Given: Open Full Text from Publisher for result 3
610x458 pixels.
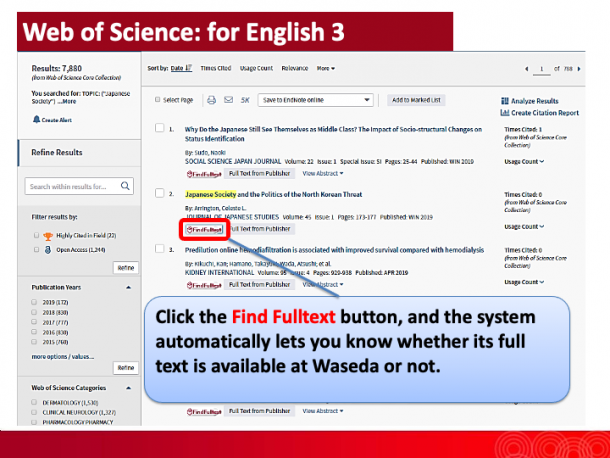Looking at the screenshot, I should pyautogui.click(x=259, y=285).
